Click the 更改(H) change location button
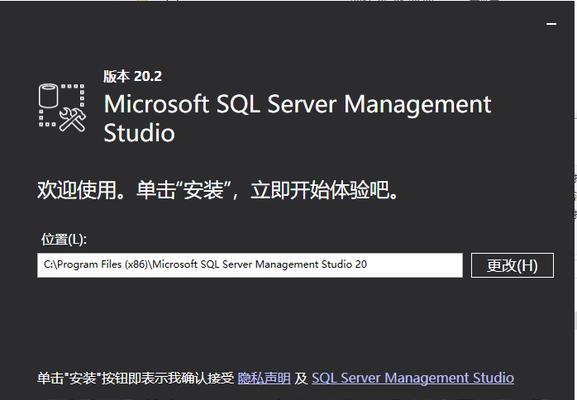This screenshot has width=577, height=400. (512, 265)
